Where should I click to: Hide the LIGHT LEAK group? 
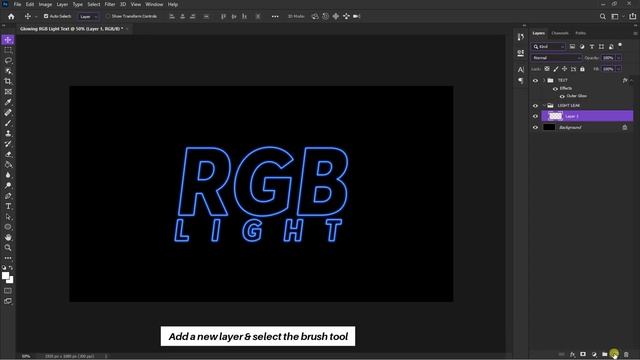click(535, 106)
